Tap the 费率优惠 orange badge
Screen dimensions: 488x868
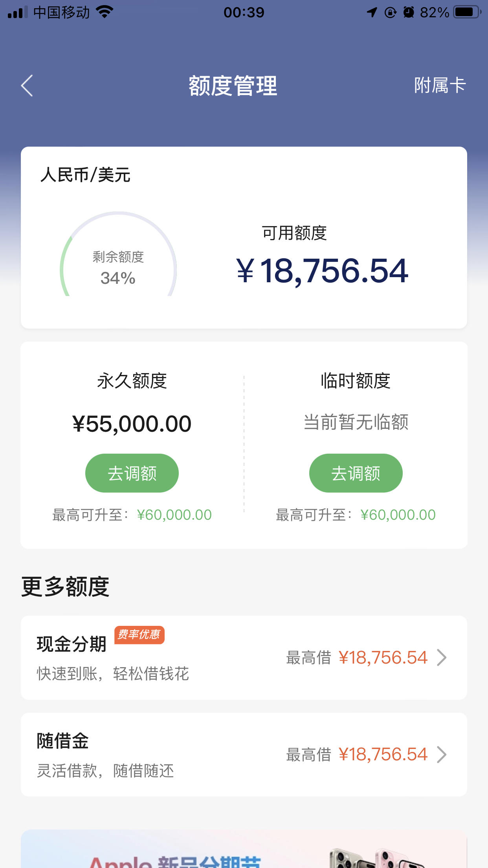click(139, 634)
